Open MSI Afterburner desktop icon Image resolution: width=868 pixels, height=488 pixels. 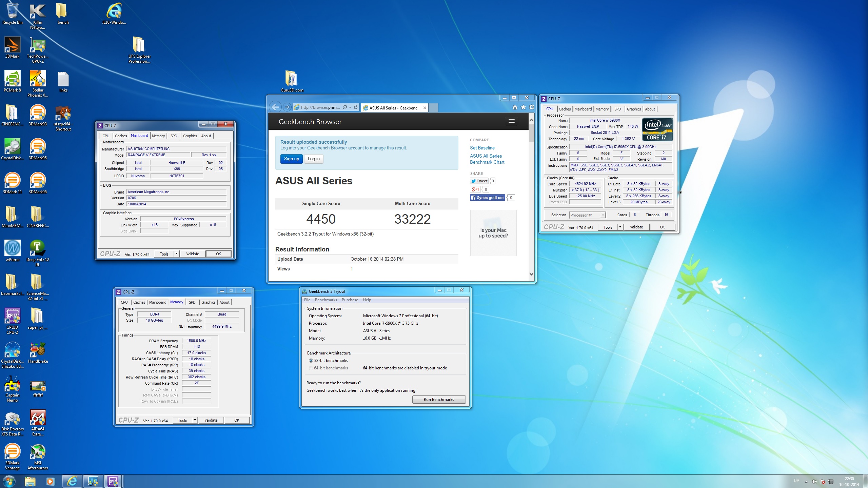[38, 457]
